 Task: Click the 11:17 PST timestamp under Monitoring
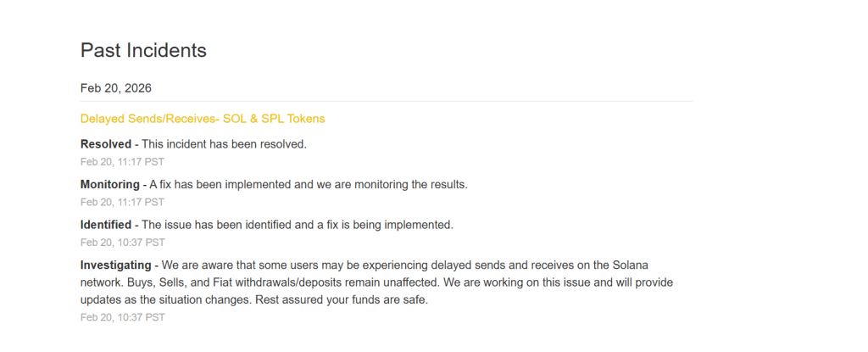[x=122, y=202]
